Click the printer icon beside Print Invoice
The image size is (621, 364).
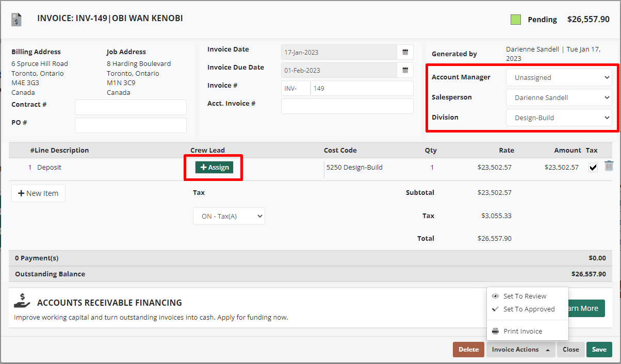coord(495,330)
